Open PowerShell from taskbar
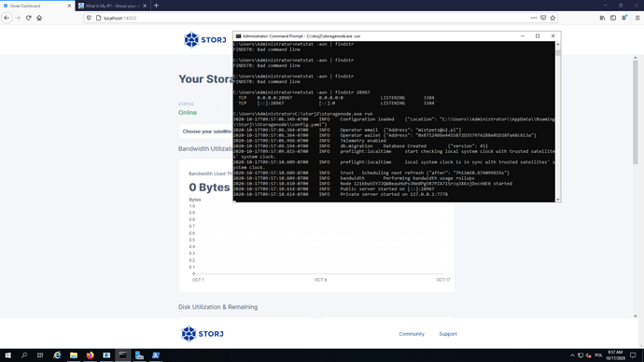Image resolution: width=644 pixels, height=362 pixels. pos(156,355)
